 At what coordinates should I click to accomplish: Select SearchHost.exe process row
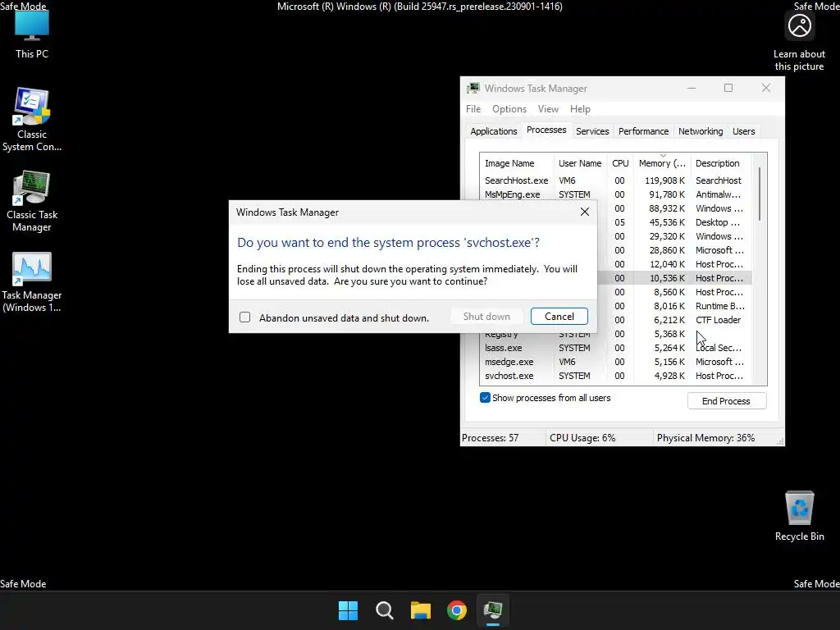(x=616, y=180)
